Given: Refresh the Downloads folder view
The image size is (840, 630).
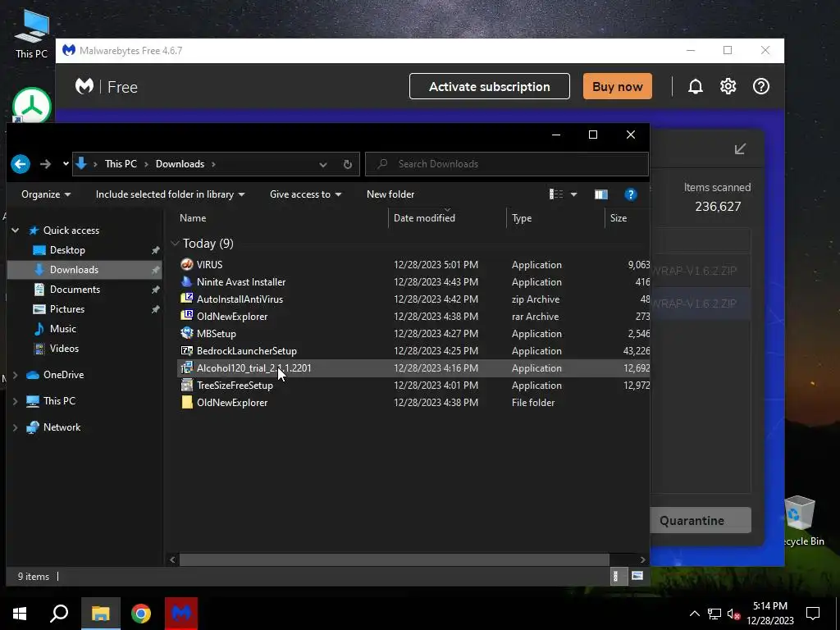Looking at the screenshot, I should [x=348, y=164].
